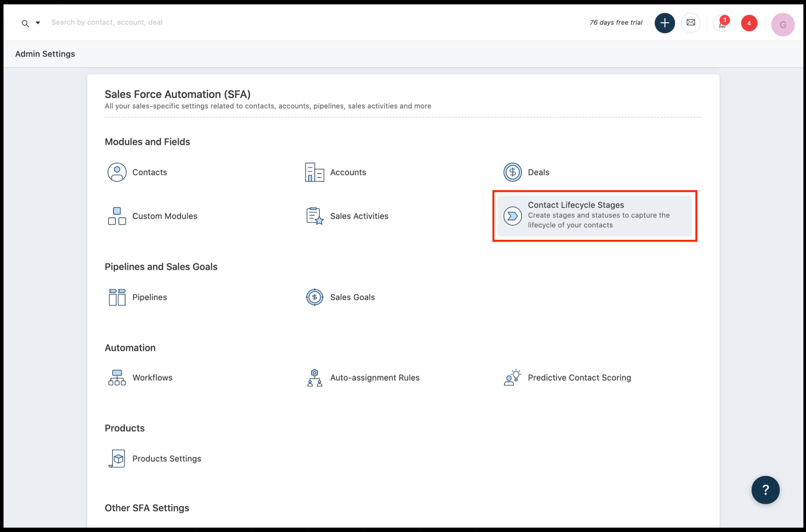Click the Sales Activities clipboard icon
806x532 pixels.
pyautogui.click(x=314, y=216)
